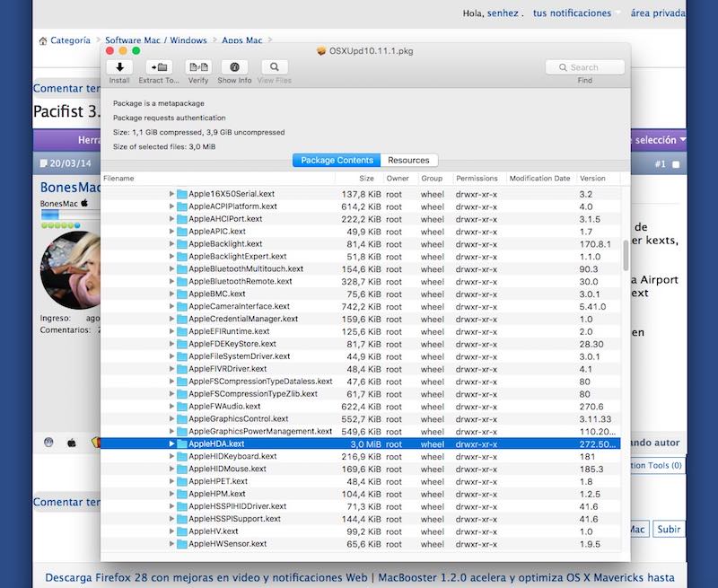Select the AppleHSSPIHIDDriver.kext row name
The width and height of the screenshot is (718, 588).
238,506
